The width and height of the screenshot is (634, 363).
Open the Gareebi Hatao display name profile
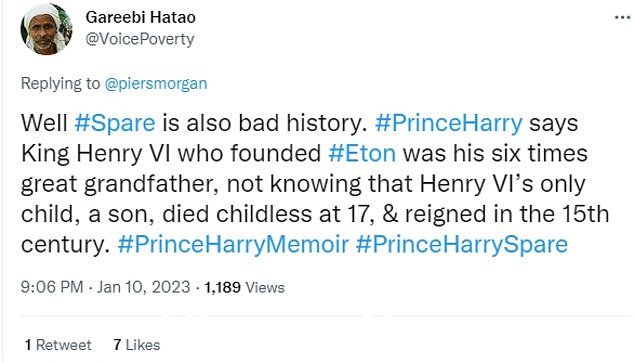[141, 17]
